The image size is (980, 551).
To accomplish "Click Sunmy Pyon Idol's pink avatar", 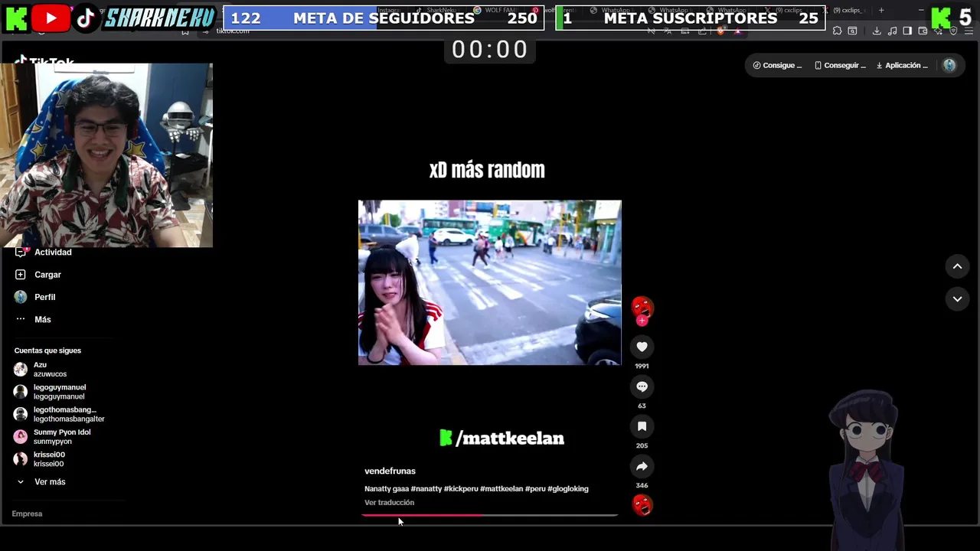I will coord(21,437).
